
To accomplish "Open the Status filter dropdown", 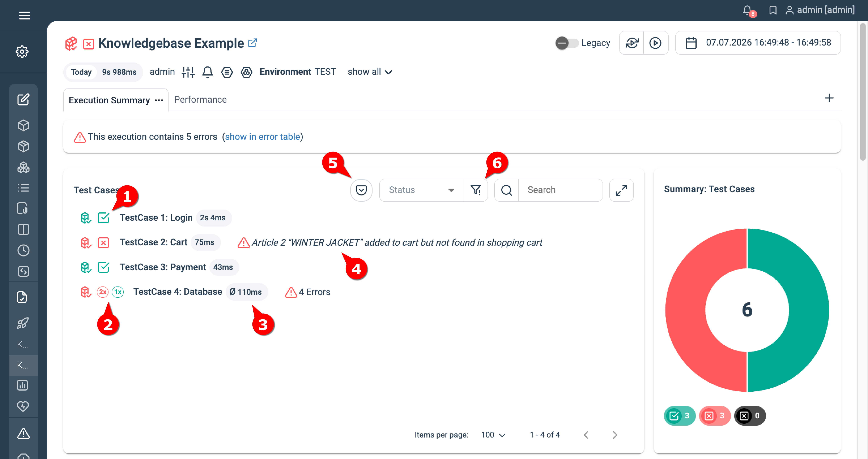I will click(x=422, y=190).
